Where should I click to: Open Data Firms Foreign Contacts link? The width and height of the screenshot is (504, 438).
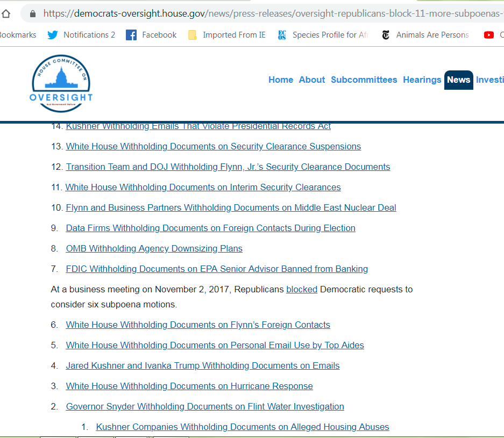tap(210, 228)
